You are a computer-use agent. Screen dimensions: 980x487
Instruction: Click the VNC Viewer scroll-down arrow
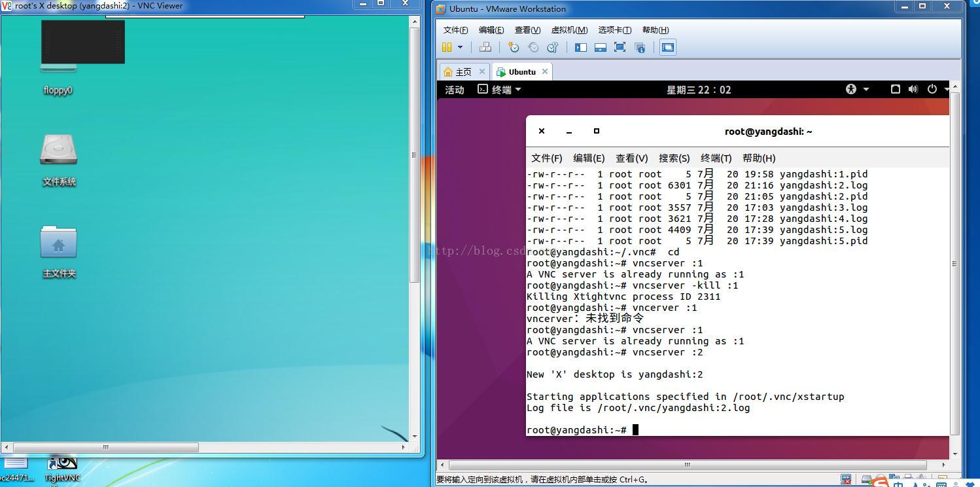[414, 436]
